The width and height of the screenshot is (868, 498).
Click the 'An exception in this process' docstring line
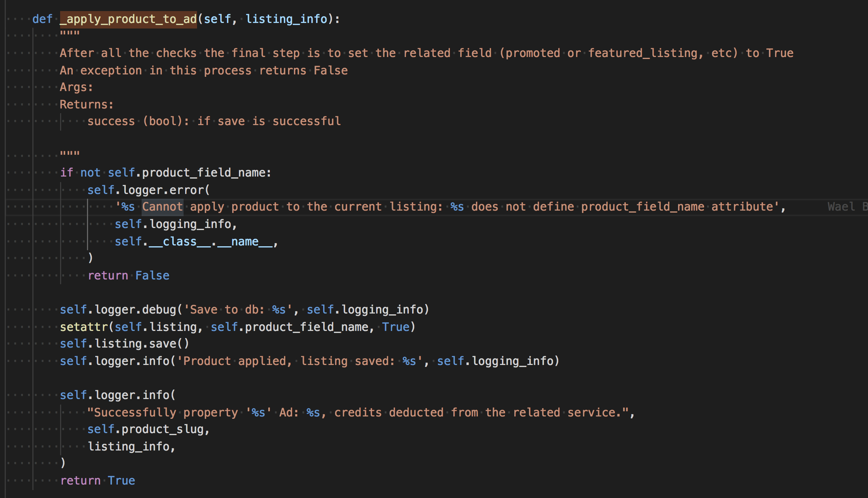(204, 70)
